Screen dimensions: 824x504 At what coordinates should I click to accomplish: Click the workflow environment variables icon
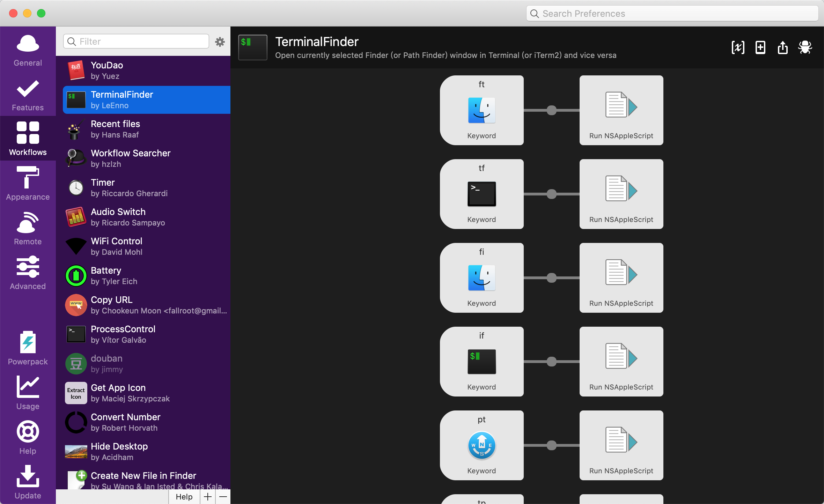coord(738,47)
